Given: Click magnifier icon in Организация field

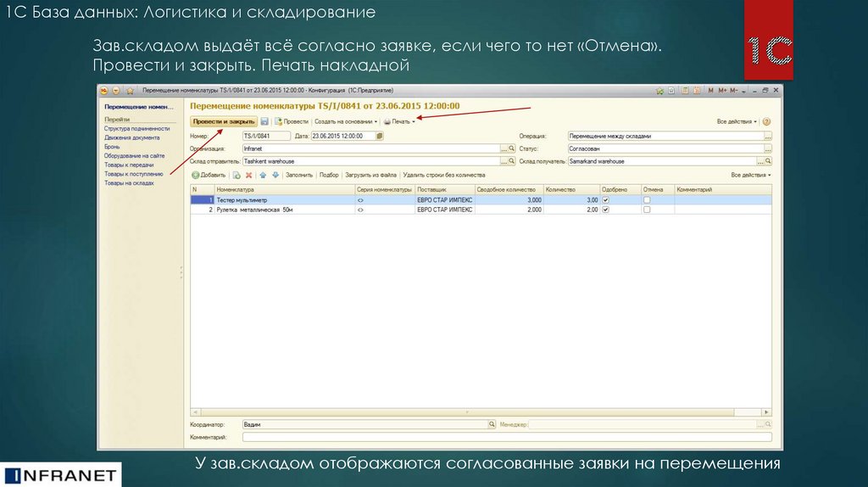Looking at the screenshot, I should tap(511, 148).
